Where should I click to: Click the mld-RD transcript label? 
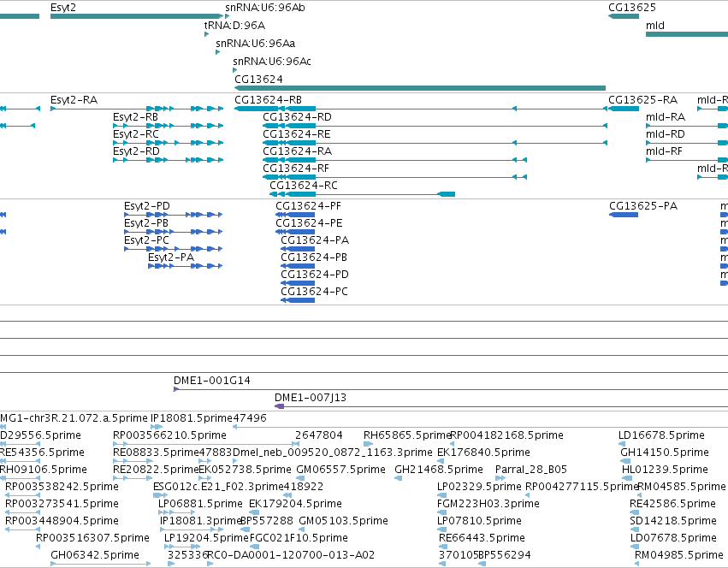tap(666, 134)
